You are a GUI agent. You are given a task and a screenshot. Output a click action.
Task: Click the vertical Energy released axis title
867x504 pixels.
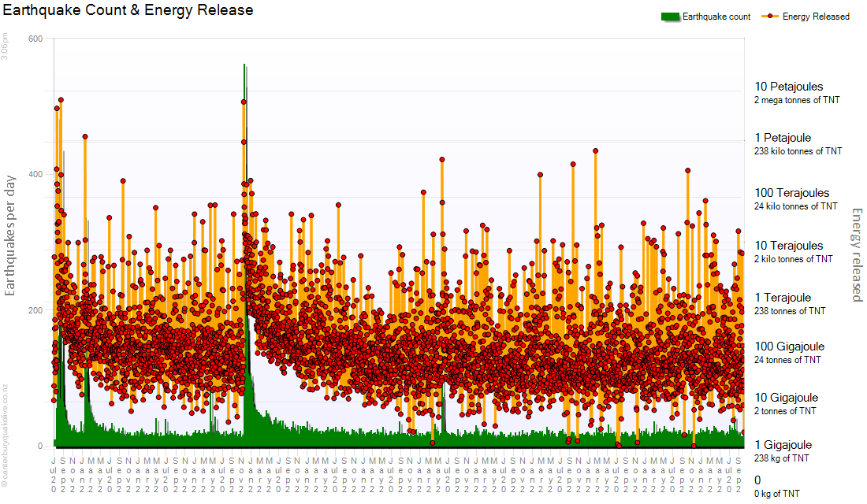[857, 254]
